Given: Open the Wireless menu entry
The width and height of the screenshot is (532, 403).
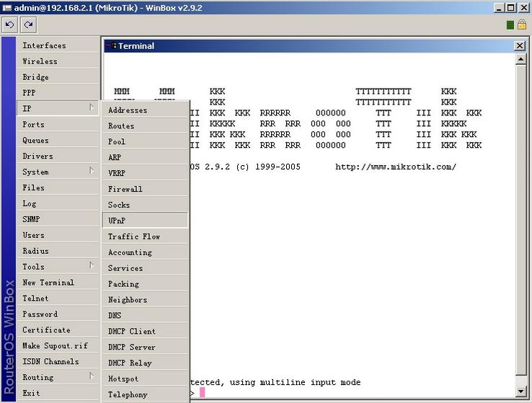Looking at the screenshot, I should click(40, 61).
